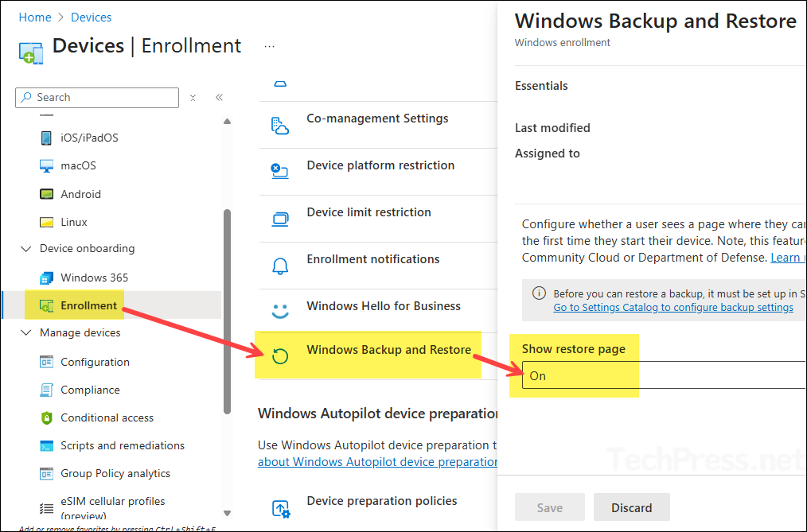The image size is (807, 532).
Task: Click the Discard button
Action: pyautogui.click(x=631, y=507)
